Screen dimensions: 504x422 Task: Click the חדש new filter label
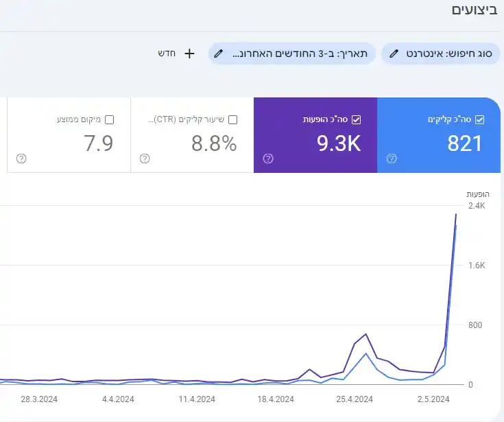point(168,54)
